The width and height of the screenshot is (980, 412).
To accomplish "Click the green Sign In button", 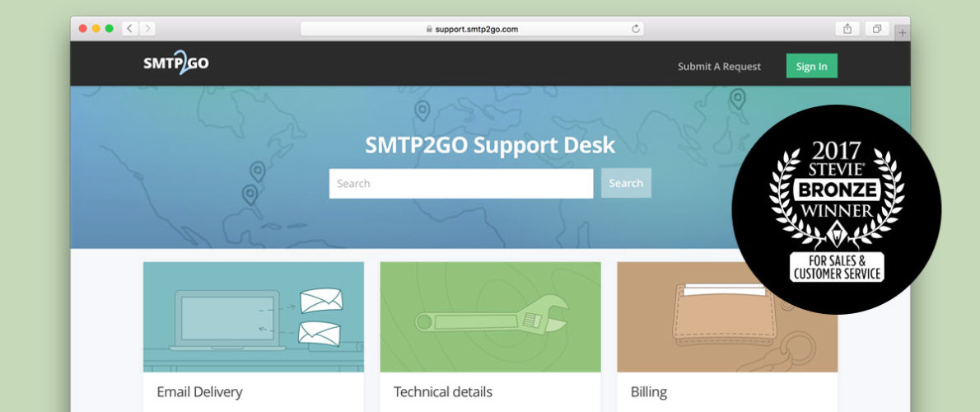I will [812, 66].
